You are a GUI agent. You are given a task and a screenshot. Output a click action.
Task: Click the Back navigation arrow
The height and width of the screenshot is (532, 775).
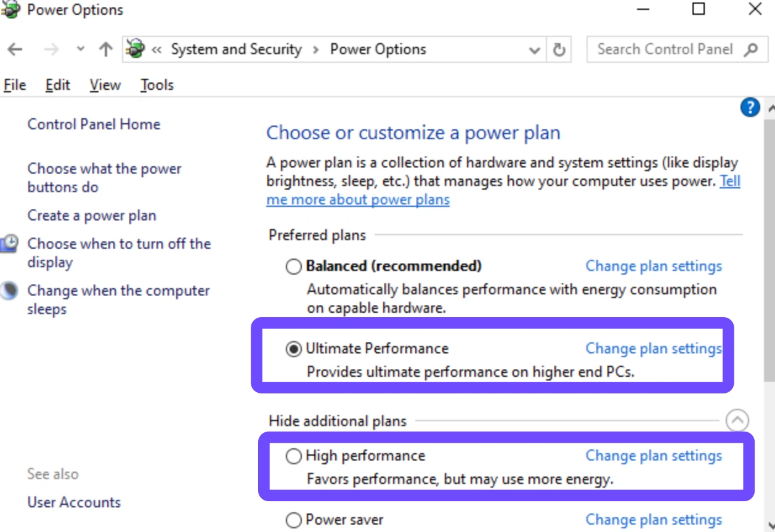coord(15,50)
